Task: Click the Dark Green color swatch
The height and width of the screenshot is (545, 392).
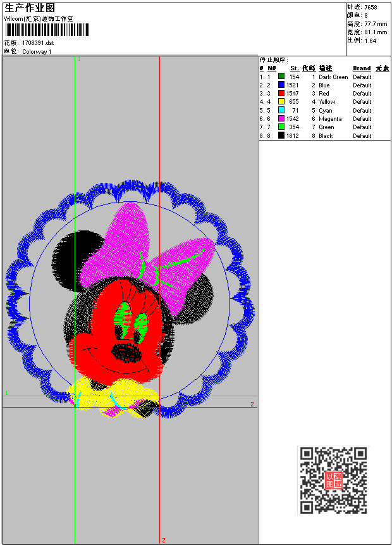Action: (x=281, y=76)
